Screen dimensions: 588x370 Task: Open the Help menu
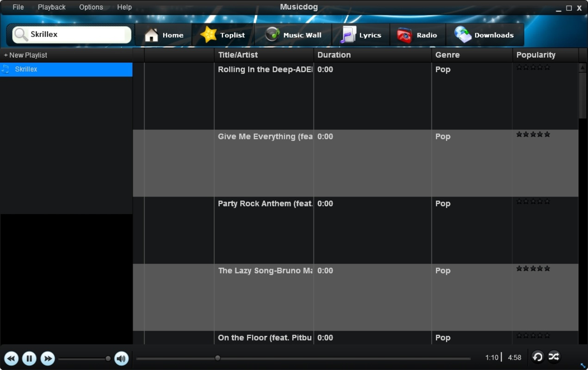[x=124, y=7]
